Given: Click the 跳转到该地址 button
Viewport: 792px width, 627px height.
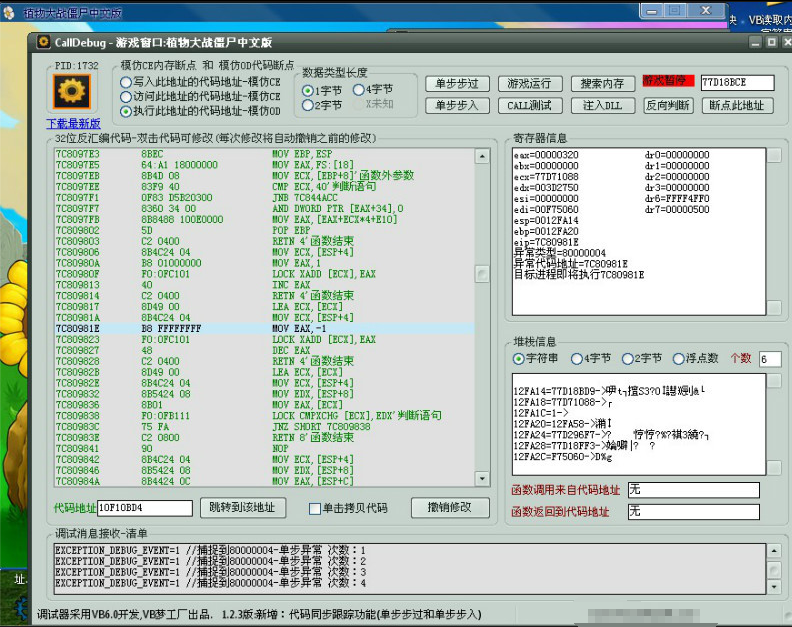Looking at the screenshot, I should click(243, 507).
